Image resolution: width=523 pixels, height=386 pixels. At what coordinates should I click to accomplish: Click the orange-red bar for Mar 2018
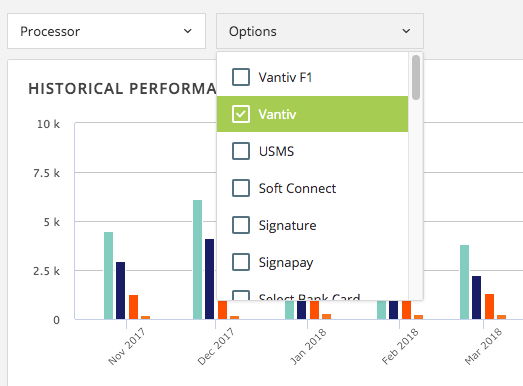point(489,307)
